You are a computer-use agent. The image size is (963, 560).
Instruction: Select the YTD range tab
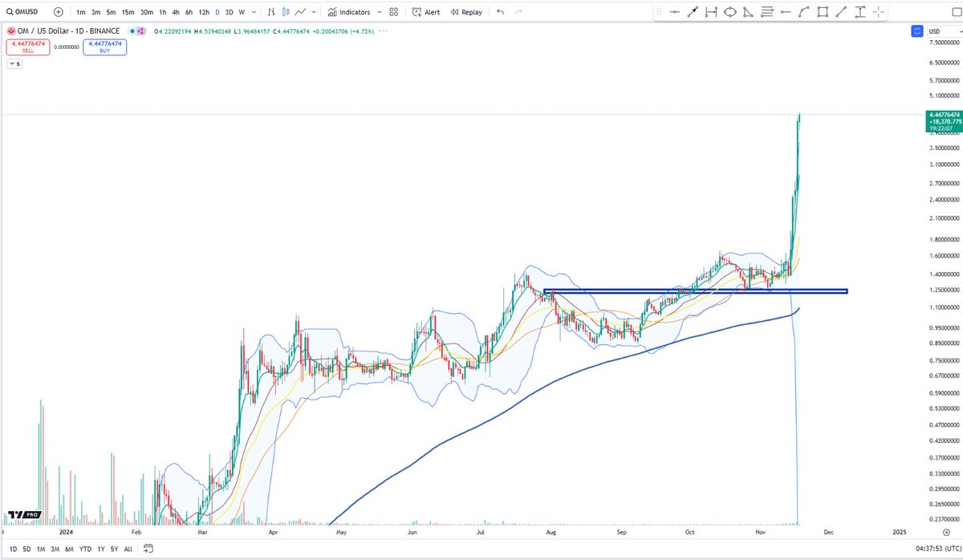(x=83, y=550)
